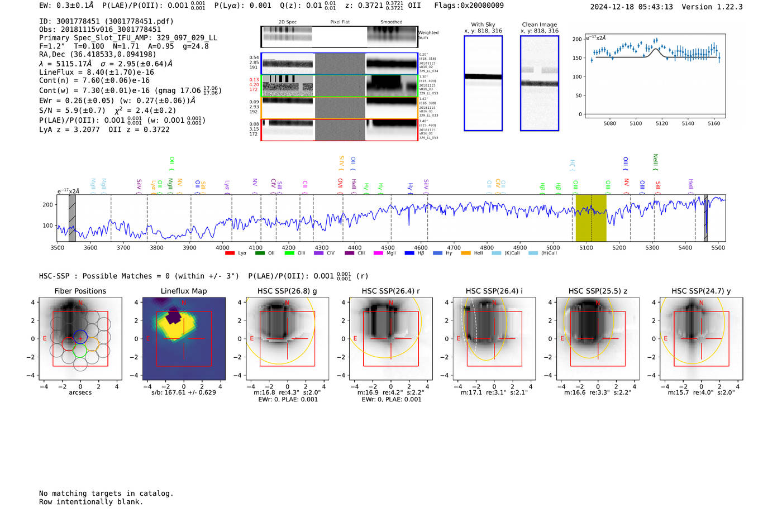Click the Flags:0x20000009 text
The height and width of the screenshot is (532, 782).
(469, 6)
